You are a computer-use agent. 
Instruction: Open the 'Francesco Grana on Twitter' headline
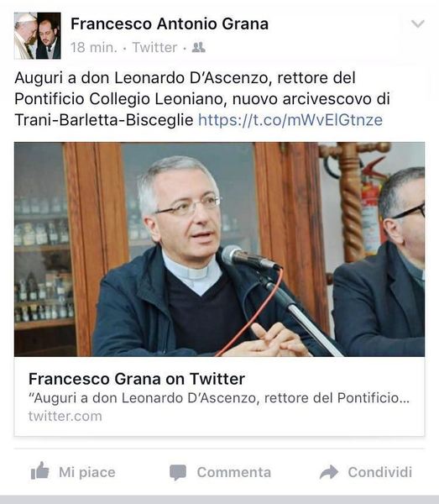137,379
